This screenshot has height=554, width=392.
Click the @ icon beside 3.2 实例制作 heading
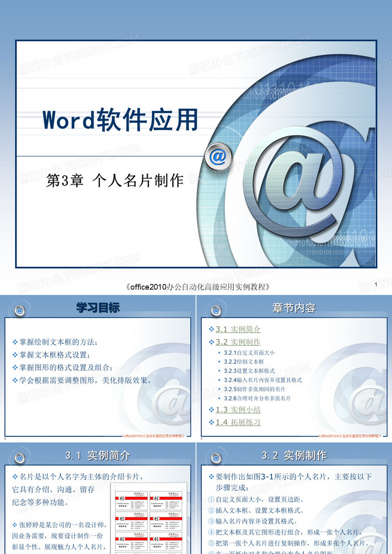click(216, 458)
